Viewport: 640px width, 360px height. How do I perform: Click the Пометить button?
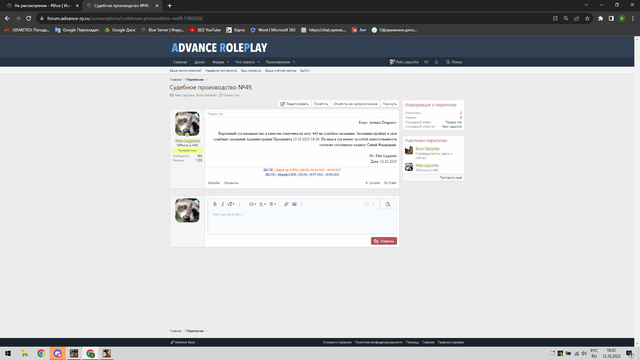coord(321,104)
